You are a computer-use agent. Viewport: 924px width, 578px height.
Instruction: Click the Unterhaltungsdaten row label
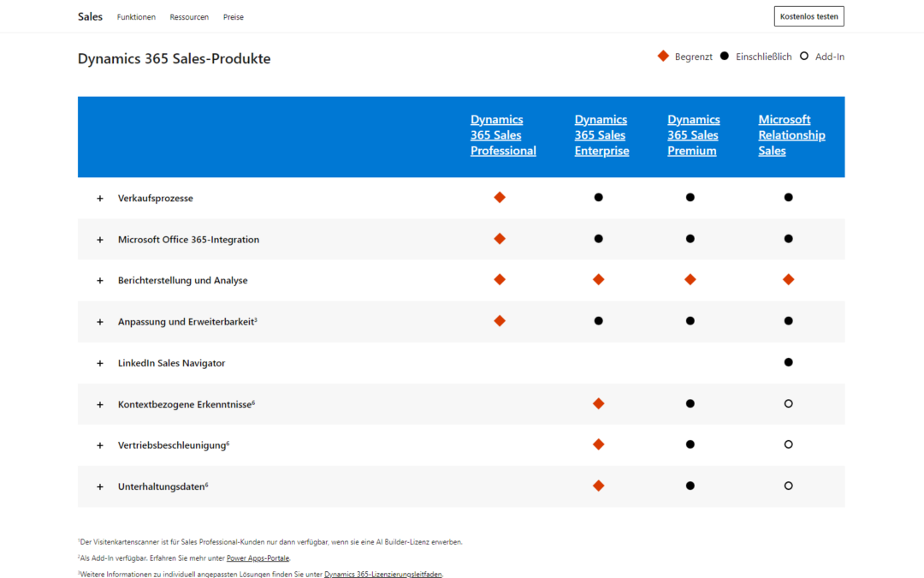click(162, 486)
